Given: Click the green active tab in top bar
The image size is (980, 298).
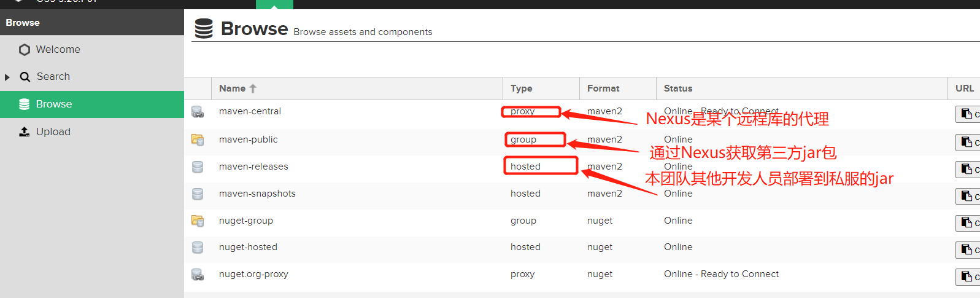Looking at the screenshot, I should (x=274, y=4).
